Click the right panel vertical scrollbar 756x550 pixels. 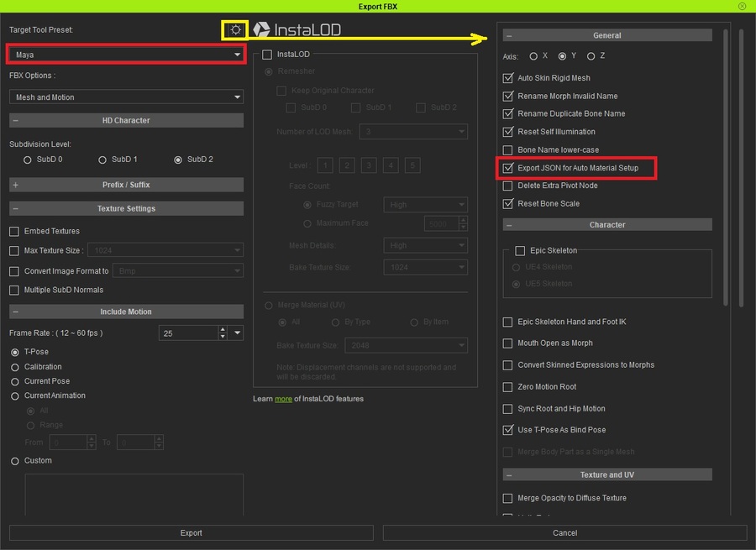739,168
